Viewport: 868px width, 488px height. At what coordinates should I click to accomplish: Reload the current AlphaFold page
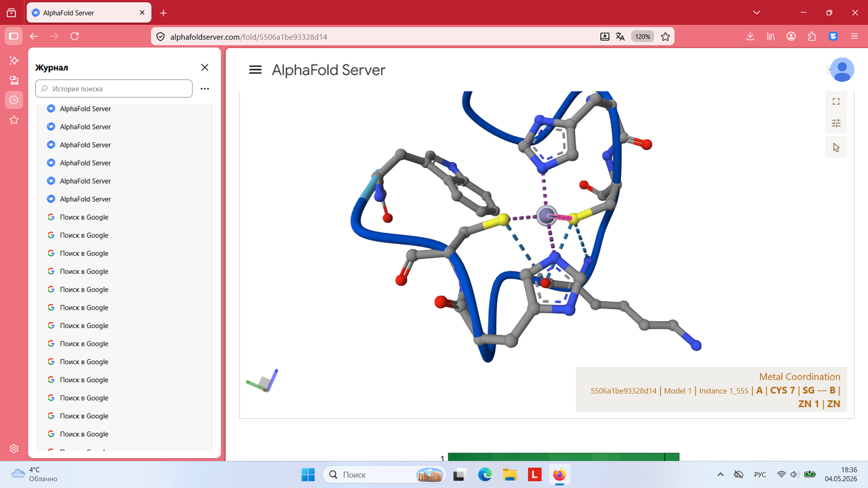[x=75, y=37]
